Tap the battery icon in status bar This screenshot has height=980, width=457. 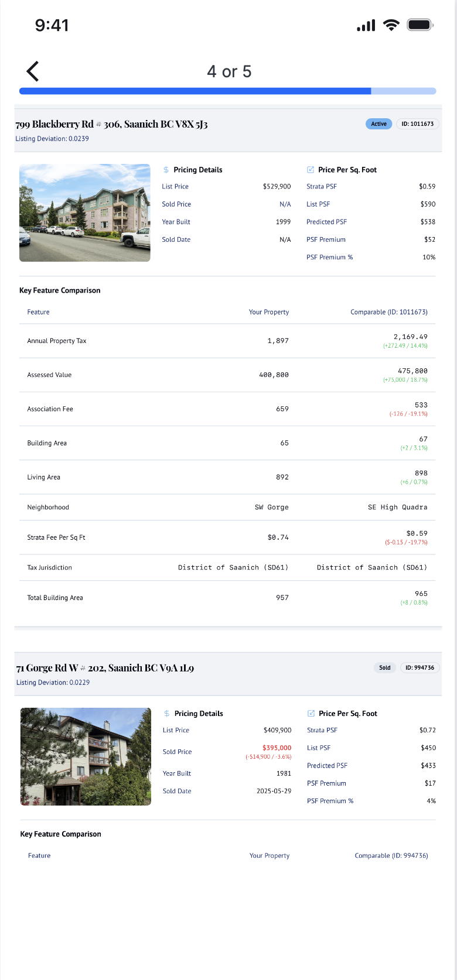420,25
